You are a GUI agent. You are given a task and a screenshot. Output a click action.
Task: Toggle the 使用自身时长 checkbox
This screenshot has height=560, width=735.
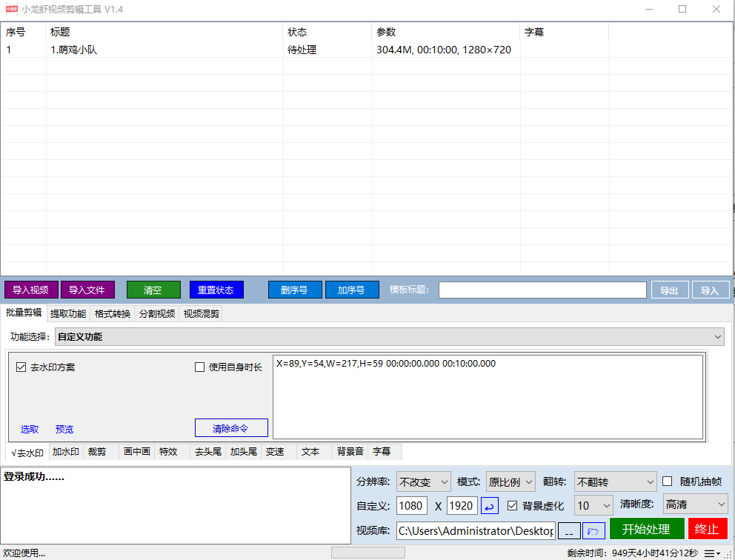pos(199,367)
